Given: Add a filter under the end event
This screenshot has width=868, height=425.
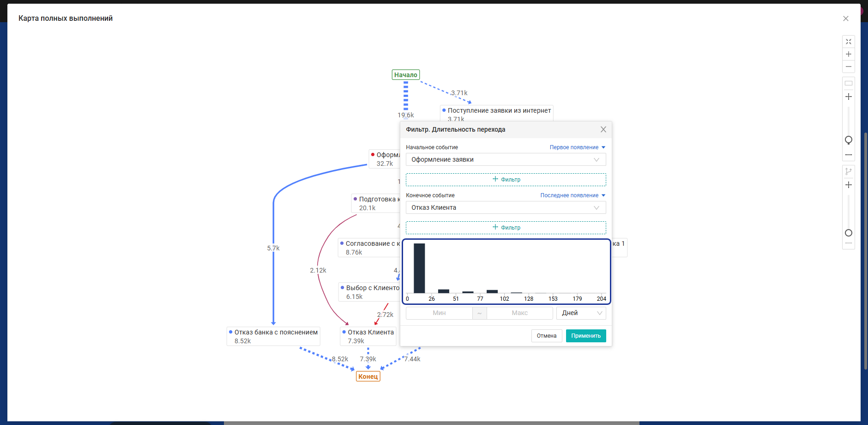Looking at the screenshot, I should [x=506, y=227].
